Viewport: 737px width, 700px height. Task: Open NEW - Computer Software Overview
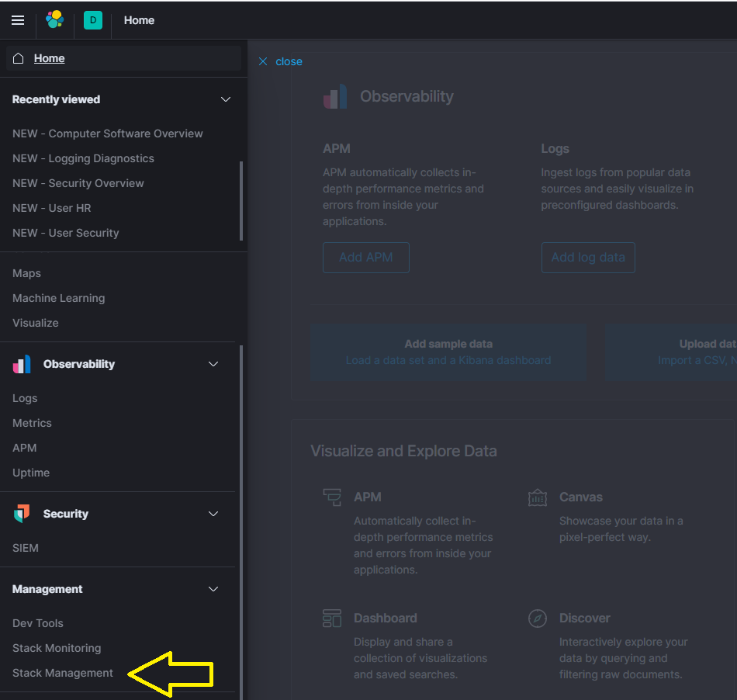[108, 133]
